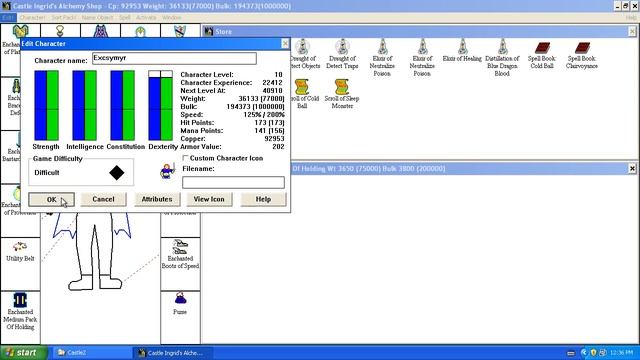Click the Dexterity attribute bar
Viewport: 640px width, 360px height.
pos(160,105)
